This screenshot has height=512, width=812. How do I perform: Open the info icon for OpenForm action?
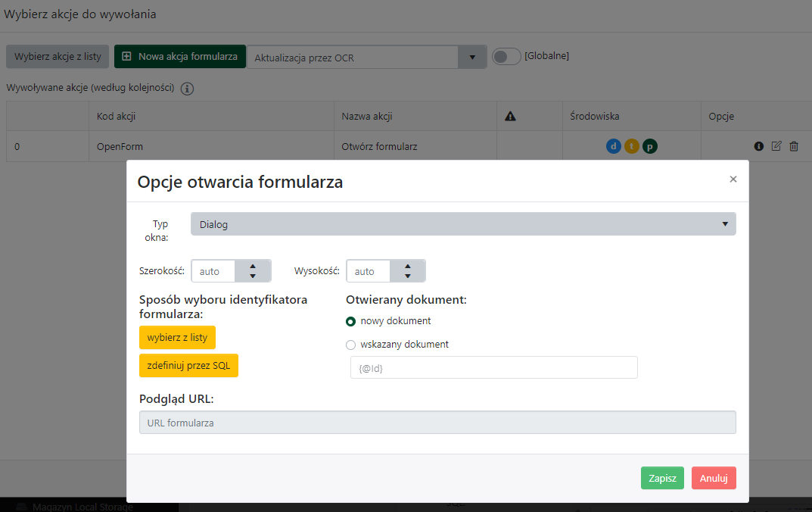point(758,145)
